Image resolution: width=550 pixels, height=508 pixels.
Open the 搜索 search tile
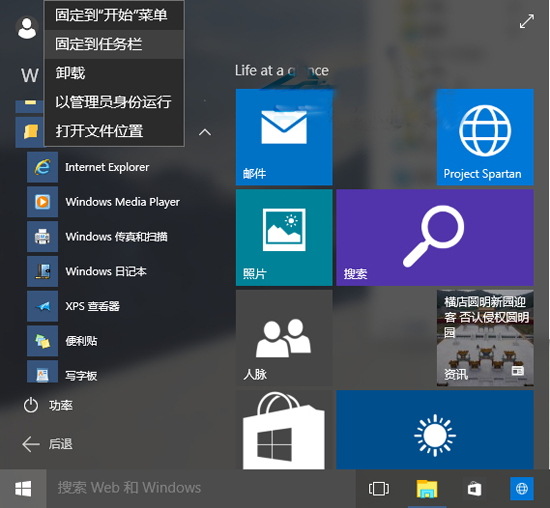pos(435,238)
